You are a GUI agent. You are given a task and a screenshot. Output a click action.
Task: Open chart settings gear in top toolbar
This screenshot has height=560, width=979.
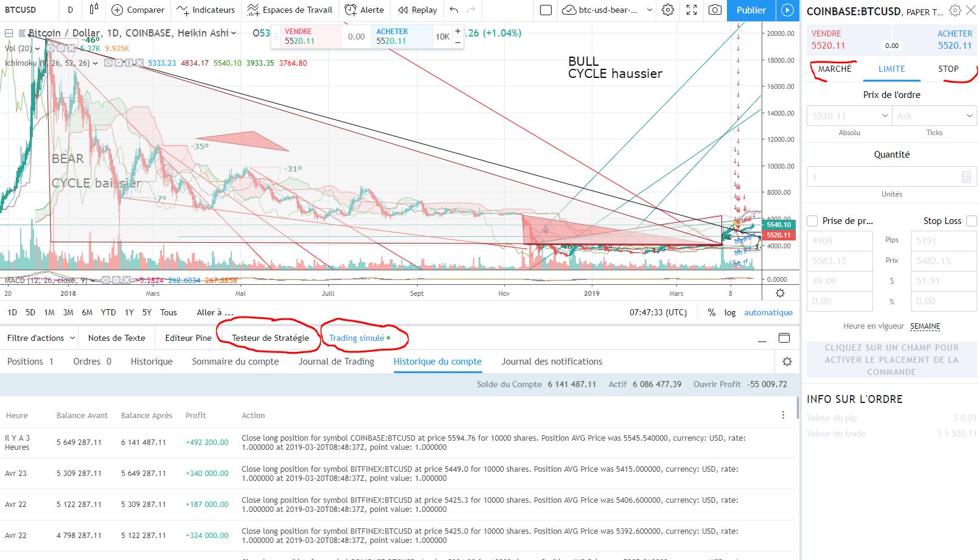point(668,10)
